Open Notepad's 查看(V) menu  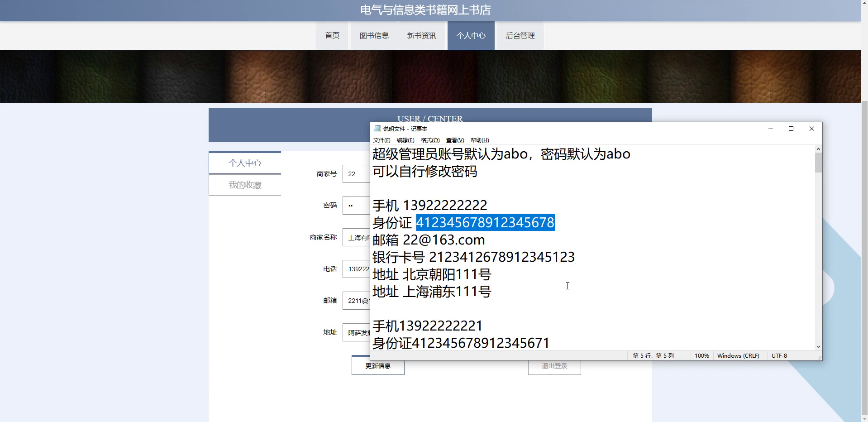click(x=455, y=140)
